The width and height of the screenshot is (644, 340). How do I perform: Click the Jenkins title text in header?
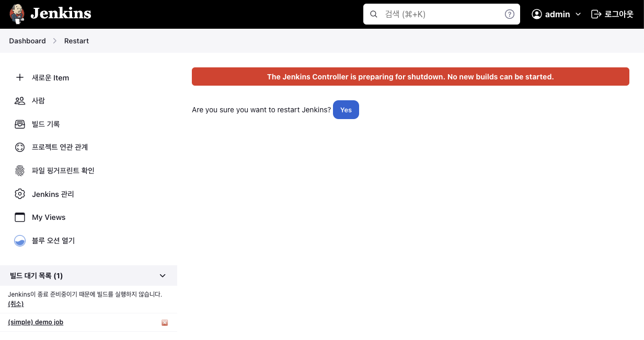(x=61, y=14)
